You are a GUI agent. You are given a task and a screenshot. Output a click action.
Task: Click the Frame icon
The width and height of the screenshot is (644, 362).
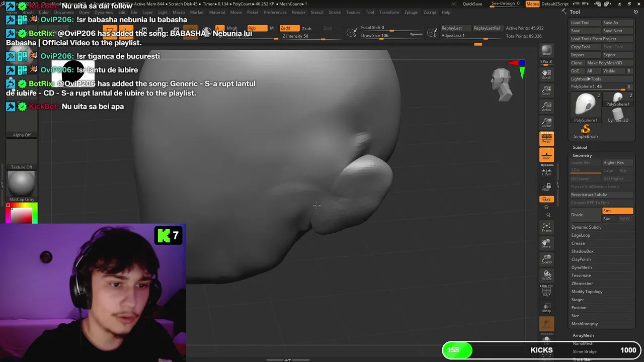click(546, 227)
